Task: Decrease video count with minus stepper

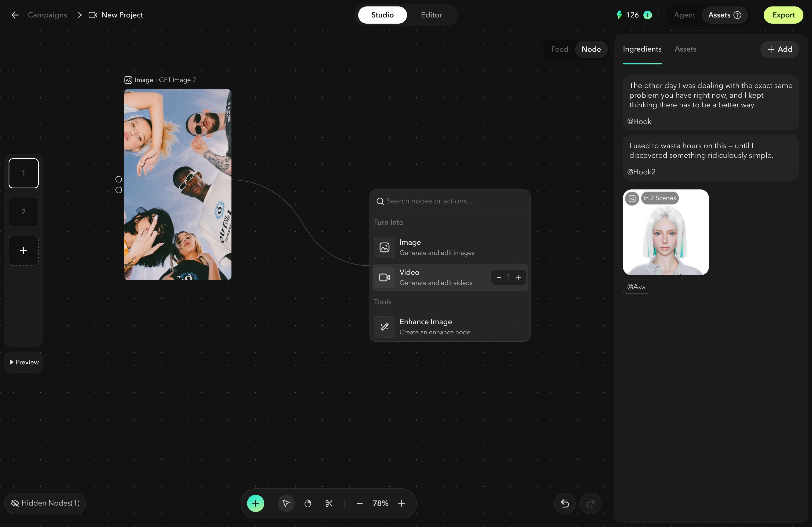Action: click(499, 277)
